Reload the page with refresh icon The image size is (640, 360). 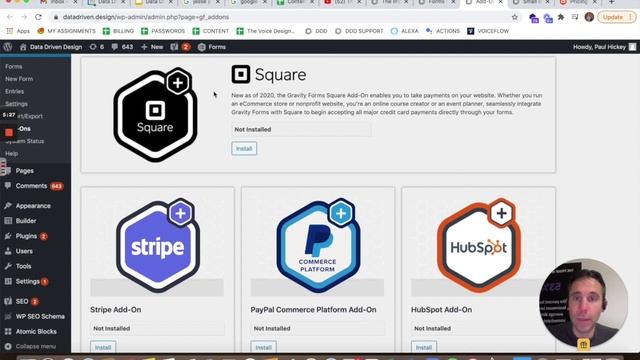38,17
